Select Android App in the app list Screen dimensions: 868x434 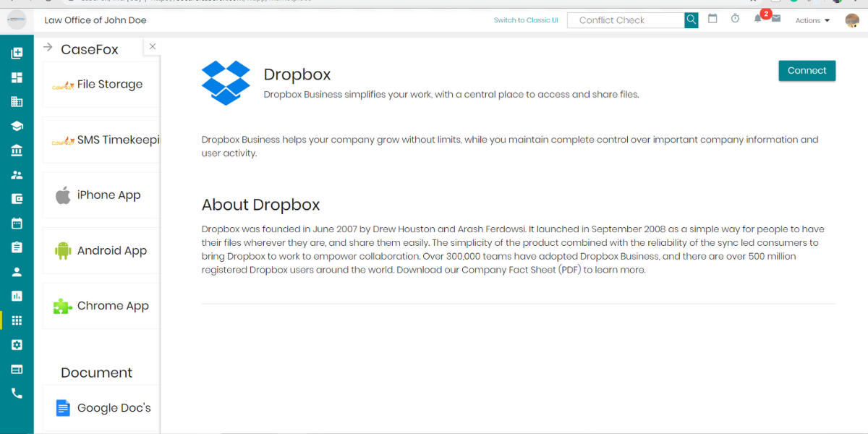pos(101,251)
